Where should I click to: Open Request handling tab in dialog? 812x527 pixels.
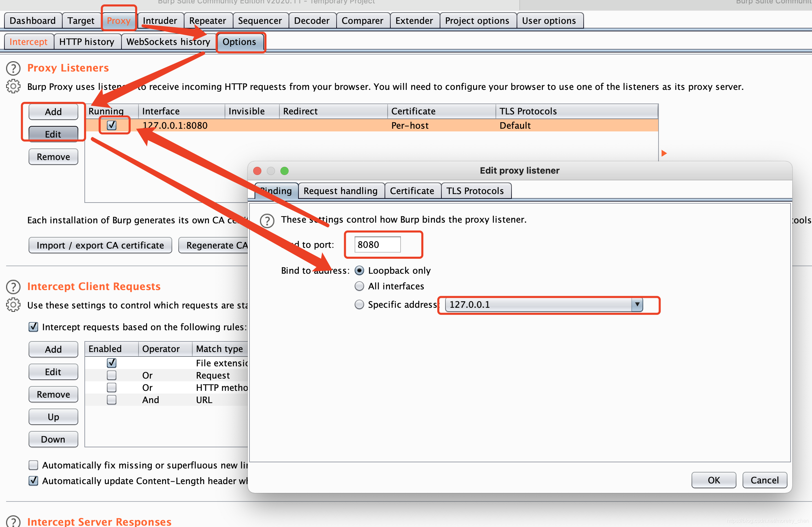pyautogui.click(x=341, y=190)
